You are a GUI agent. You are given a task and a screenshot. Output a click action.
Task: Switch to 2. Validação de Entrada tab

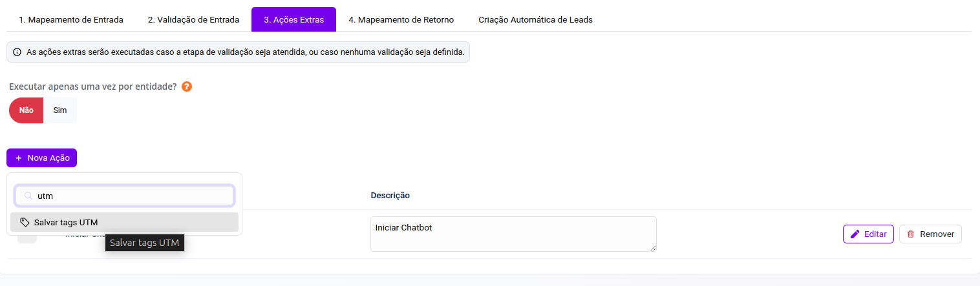[194, 20]
